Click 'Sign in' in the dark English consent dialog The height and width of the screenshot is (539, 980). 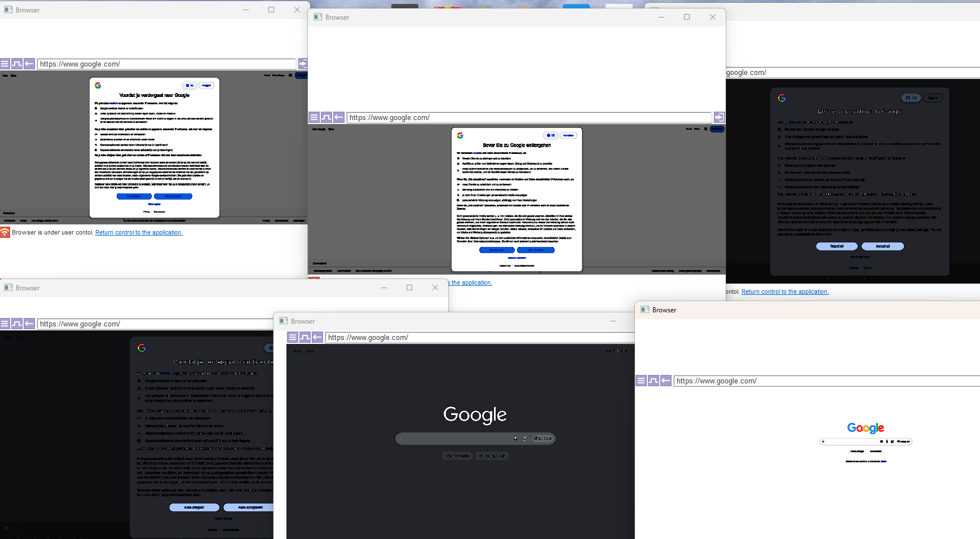tap(933, 98)
